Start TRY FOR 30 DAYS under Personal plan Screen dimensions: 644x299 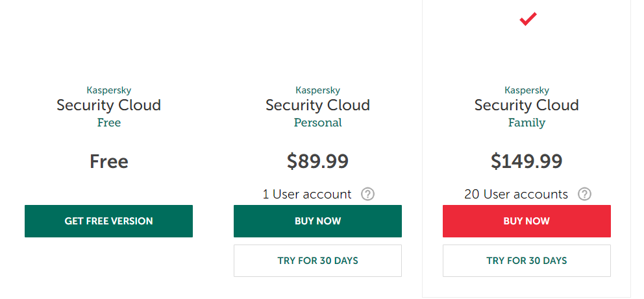pyautogui.click(x=317, y=261)
